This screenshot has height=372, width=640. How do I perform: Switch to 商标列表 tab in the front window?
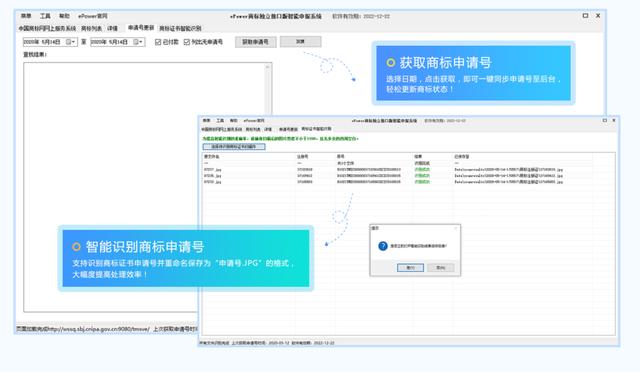click(x=253, y=129)
